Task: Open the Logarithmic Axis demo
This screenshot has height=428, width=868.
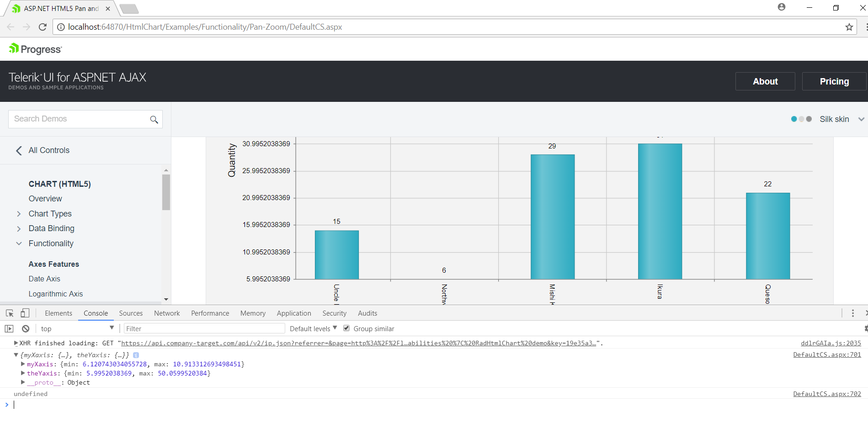Action: click(56, 294)
